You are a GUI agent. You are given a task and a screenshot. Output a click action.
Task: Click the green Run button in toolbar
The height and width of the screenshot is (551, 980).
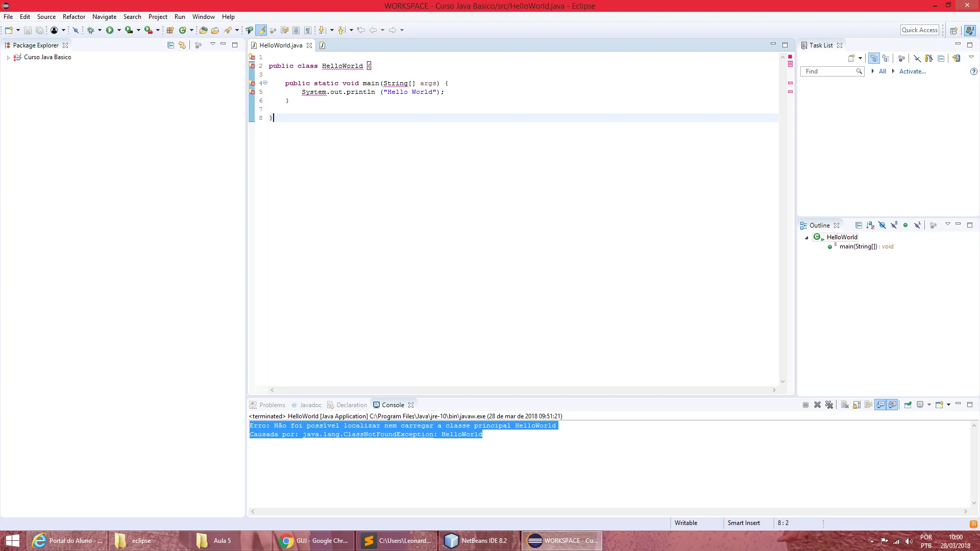click(109, 30)
